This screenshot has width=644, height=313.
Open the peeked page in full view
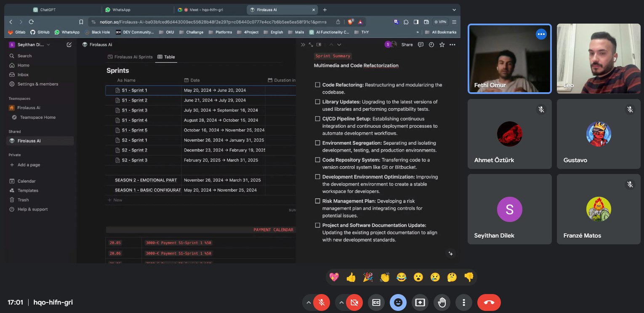pos(311,45)
